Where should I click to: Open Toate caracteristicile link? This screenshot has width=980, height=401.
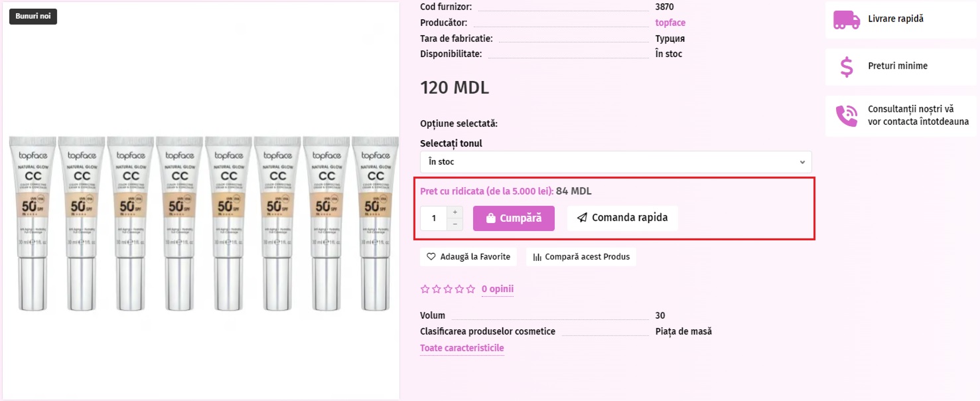(462, 348)
